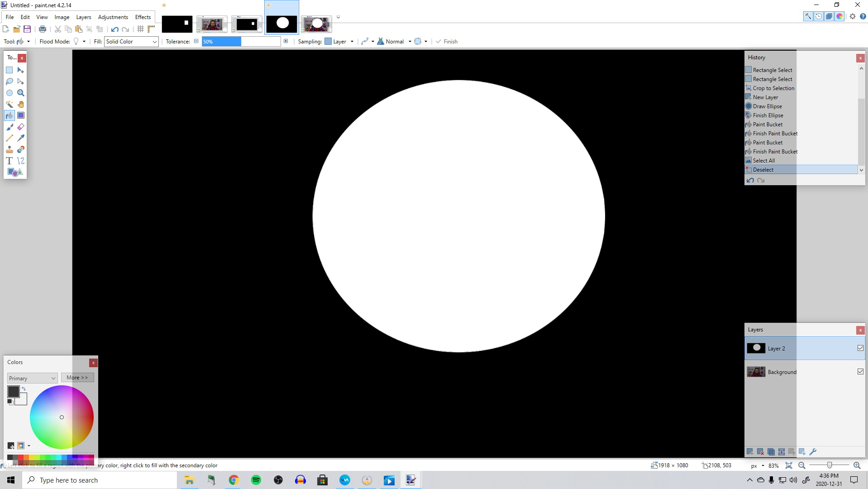Click the Tolerance slider bar
868x489 pixels.
(241, 42)
